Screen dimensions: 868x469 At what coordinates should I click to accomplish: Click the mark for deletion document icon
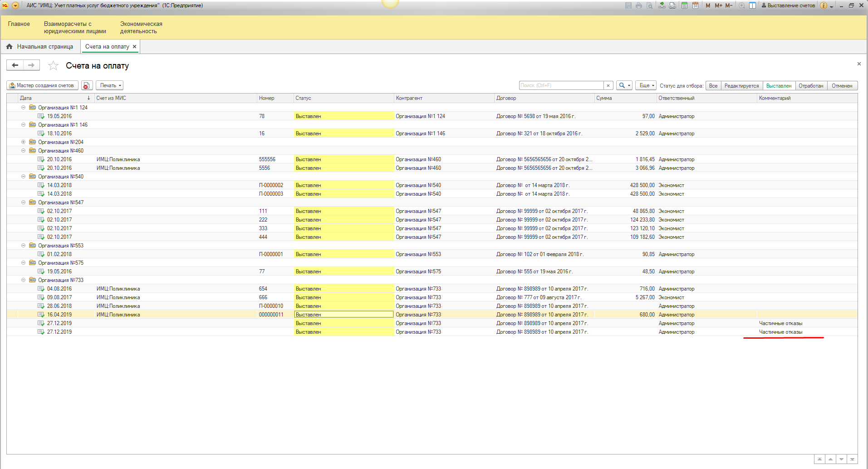pos(87,85)
